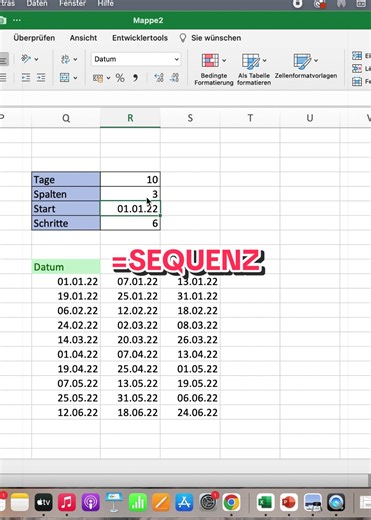Select the Tage value cell 10

point(130,179)
